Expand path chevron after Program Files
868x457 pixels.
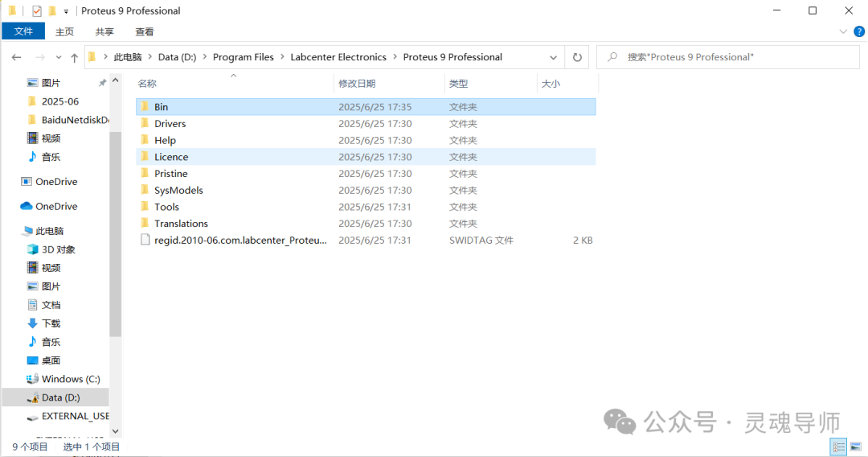click(282, 57)
